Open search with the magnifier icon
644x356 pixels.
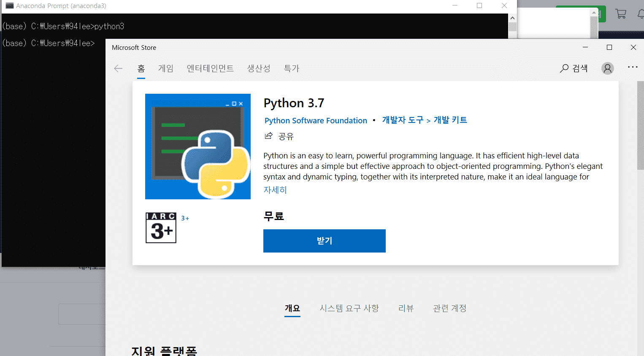(564, 68)
